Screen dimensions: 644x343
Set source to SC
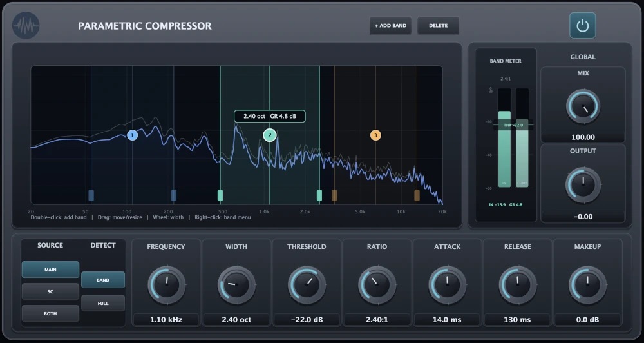(x=50, y=291)
